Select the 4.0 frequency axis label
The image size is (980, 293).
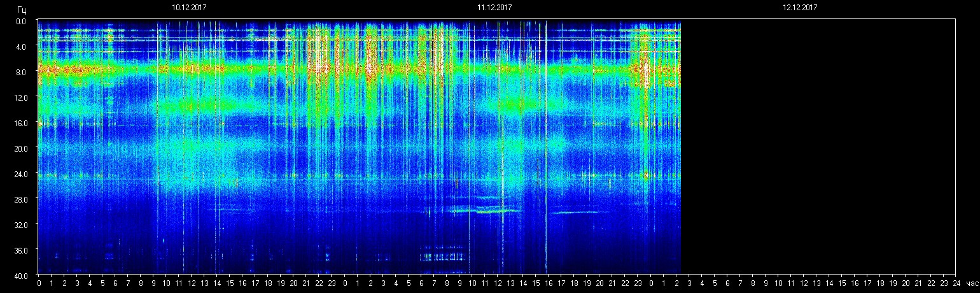[x=22, y=46]
